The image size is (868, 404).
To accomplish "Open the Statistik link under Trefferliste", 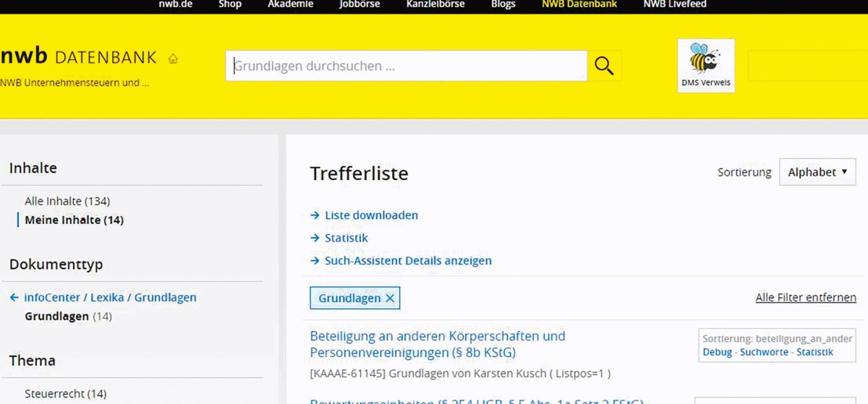I will 346,238.
